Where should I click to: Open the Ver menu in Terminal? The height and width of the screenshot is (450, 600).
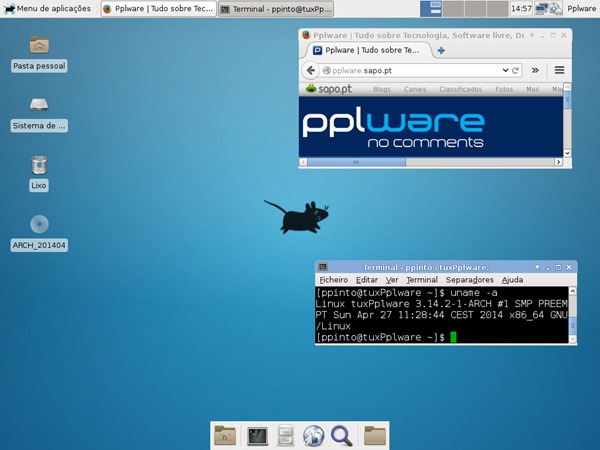point(392,280)
